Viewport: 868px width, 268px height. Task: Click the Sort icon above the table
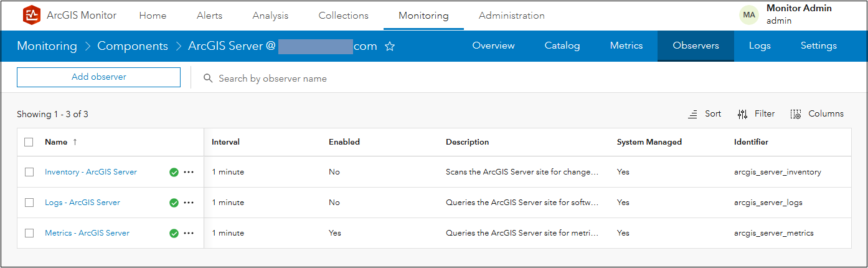692,114
